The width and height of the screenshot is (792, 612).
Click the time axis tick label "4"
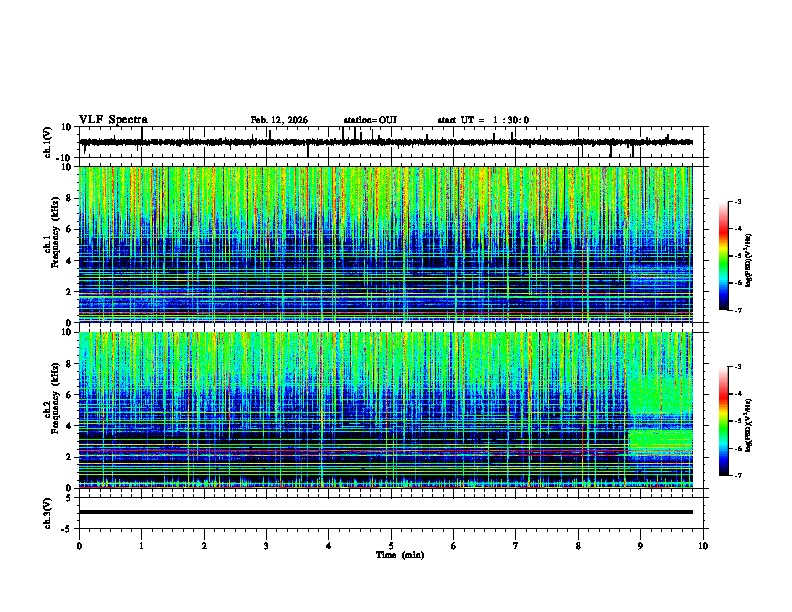pyautogui.click(x=329, y=546)
